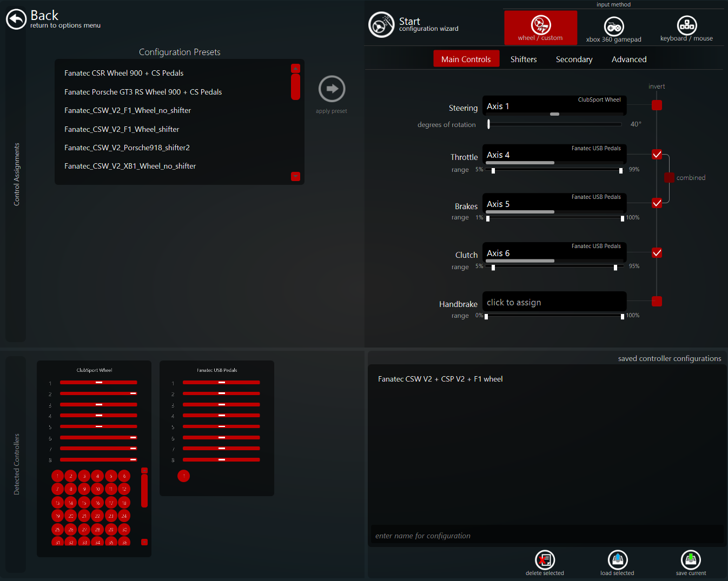Click Throttle range upper handle at 99%
Screen dimensions: 728x581
tap(621, 170)
